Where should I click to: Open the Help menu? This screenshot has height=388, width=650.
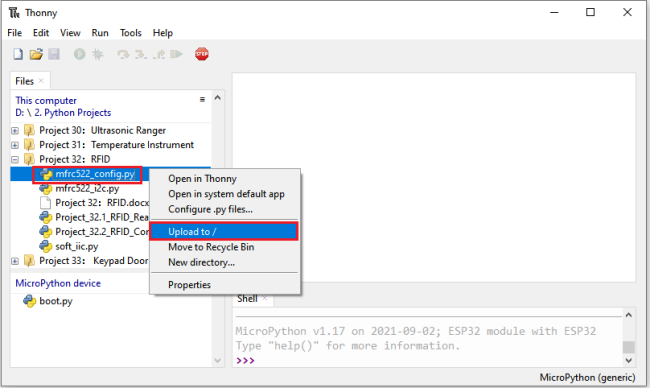[162, 33]
